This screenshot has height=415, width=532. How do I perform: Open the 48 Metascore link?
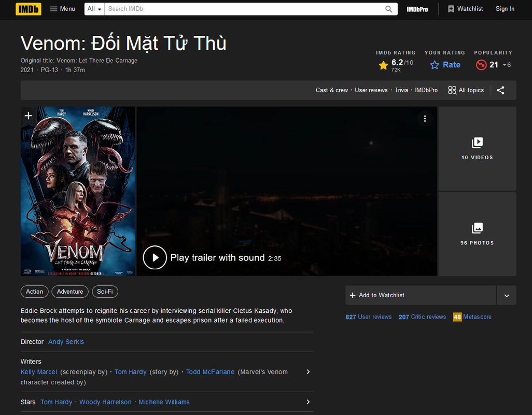pos(472,316)
